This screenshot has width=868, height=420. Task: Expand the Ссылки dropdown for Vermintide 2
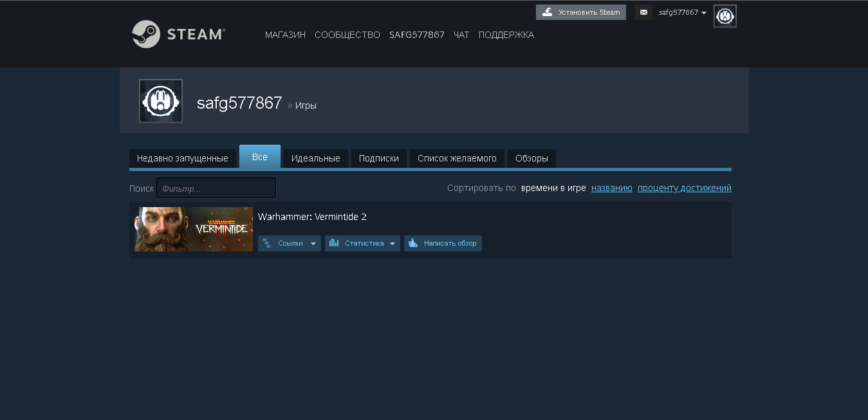pos(290,243)
